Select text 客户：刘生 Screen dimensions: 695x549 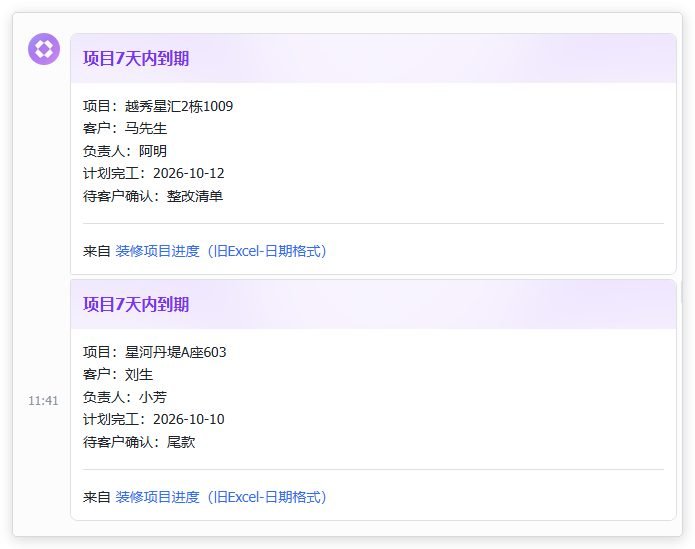[x=118, y=374]
